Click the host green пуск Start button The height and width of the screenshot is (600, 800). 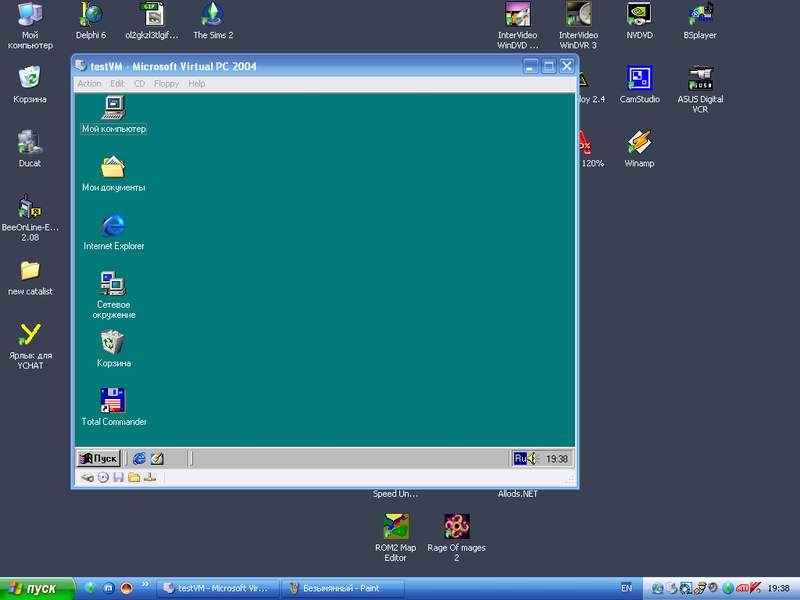[38, 588]
